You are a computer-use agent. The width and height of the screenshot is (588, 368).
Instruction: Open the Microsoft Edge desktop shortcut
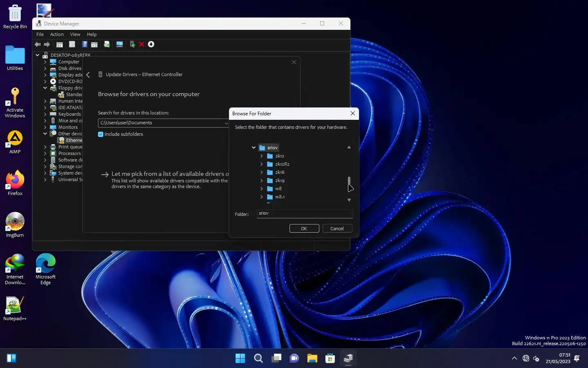(x=46, y=269)
